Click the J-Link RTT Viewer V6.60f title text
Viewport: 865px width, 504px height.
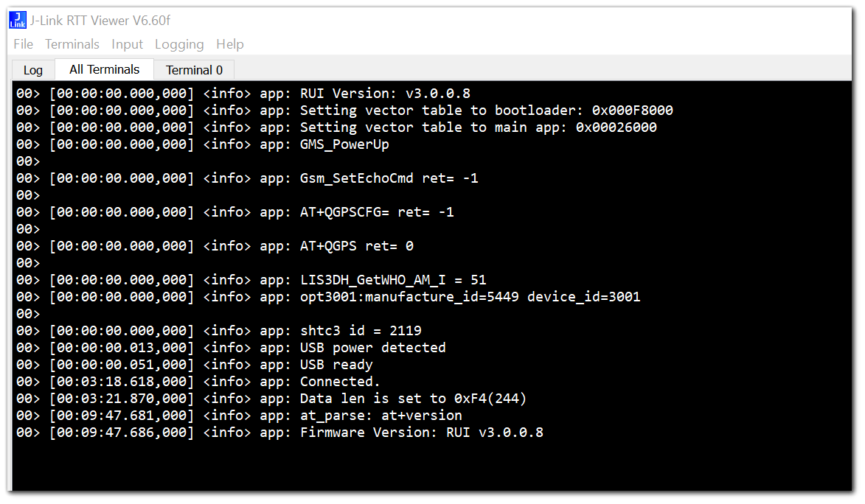(100, 21)
